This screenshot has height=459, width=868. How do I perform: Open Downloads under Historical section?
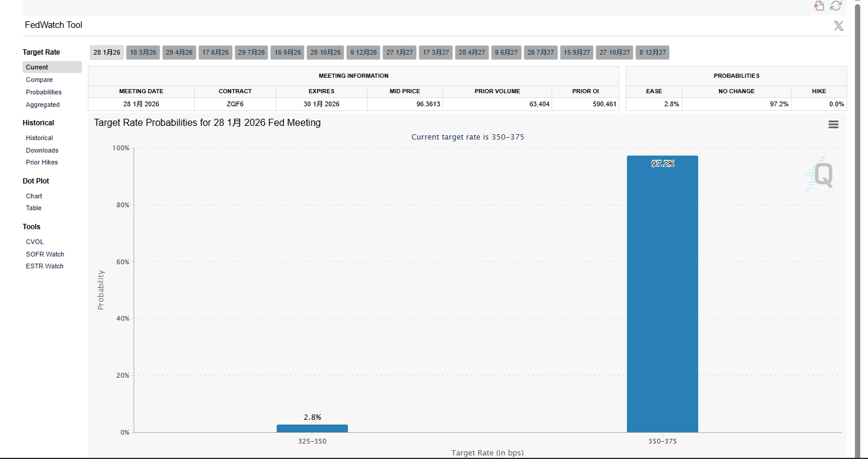click(x=42, y=150)
